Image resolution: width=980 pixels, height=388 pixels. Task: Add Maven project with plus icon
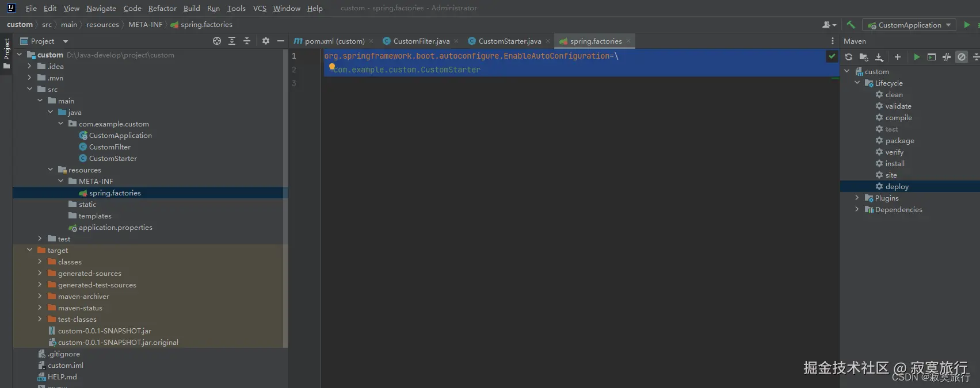898,57
